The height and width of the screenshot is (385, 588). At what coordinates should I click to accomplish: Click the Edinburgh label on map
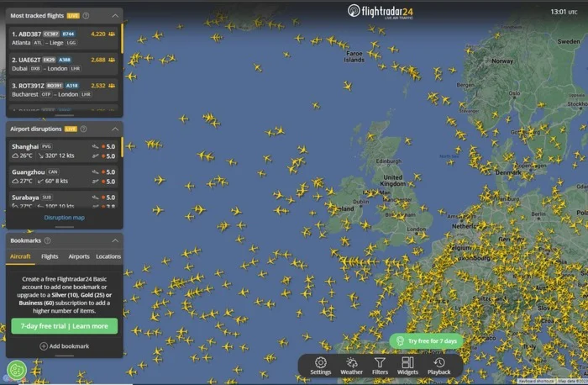click(389, 161)
